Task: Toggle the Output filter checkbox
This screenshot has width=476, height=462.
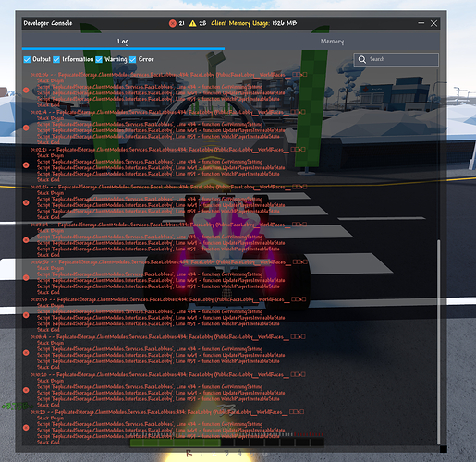Action: pos(27,59)
